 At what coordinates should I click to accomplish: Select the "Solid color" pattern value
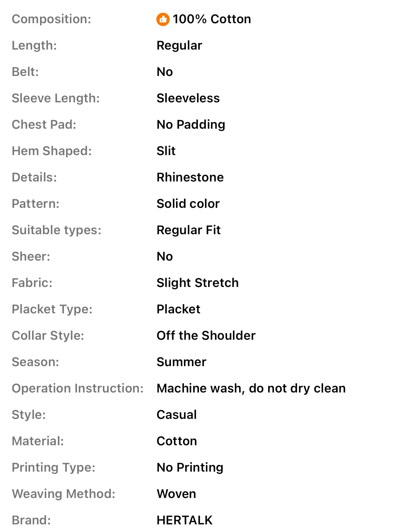pyautogui.click(x=188, y=204)
